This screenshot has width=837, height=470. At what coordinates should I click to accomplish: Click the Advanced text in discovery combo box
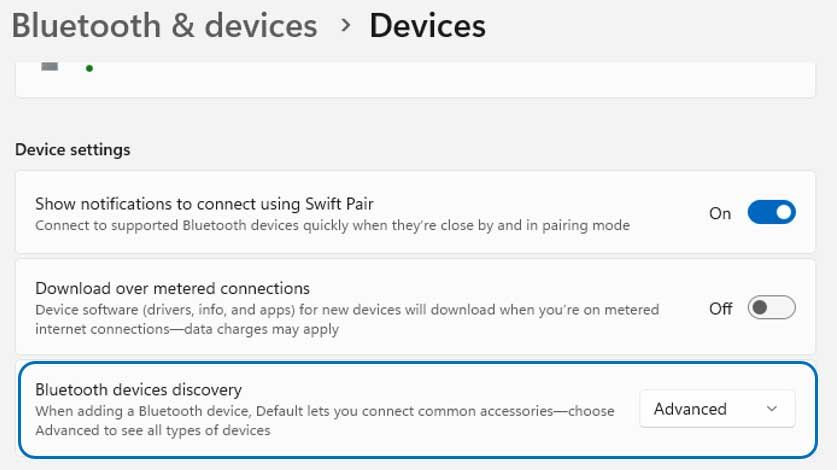click(690, 409)
